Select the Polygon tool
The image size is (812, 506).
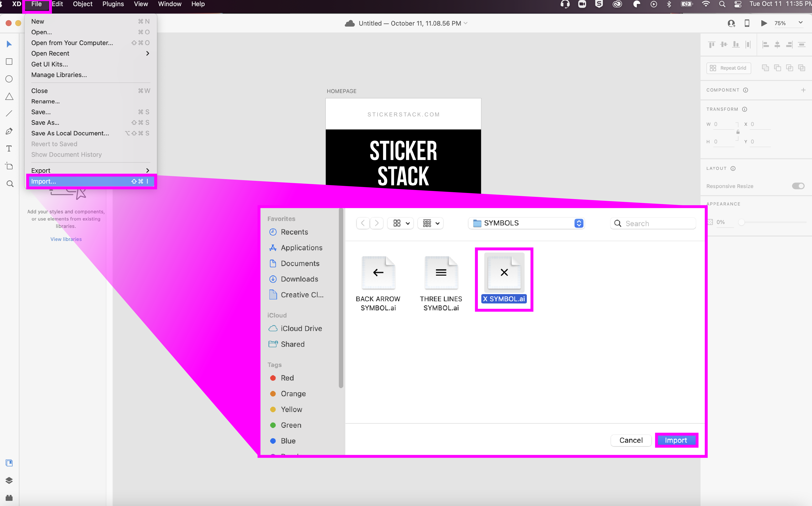9,96
